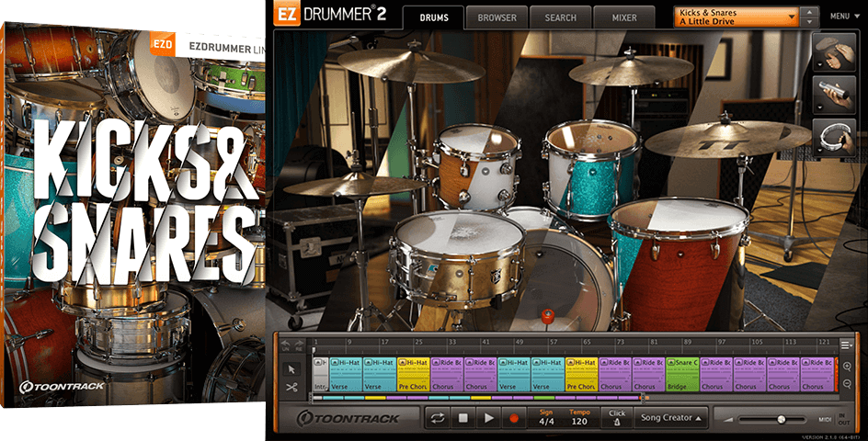Open the Kicks & Snares preset selector
The height and width of the screenshot is (441, 868).
(x=737, y=17)
